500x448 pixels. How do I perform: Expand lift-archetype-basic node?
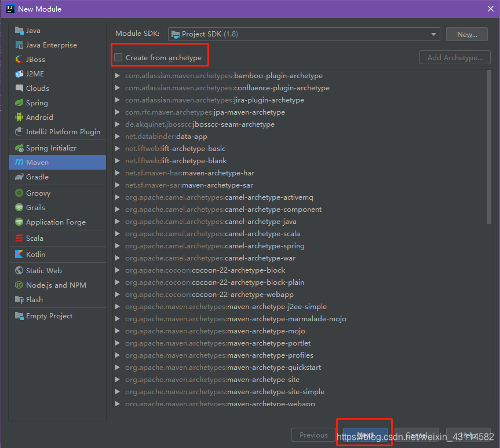[x=118, y=149]
